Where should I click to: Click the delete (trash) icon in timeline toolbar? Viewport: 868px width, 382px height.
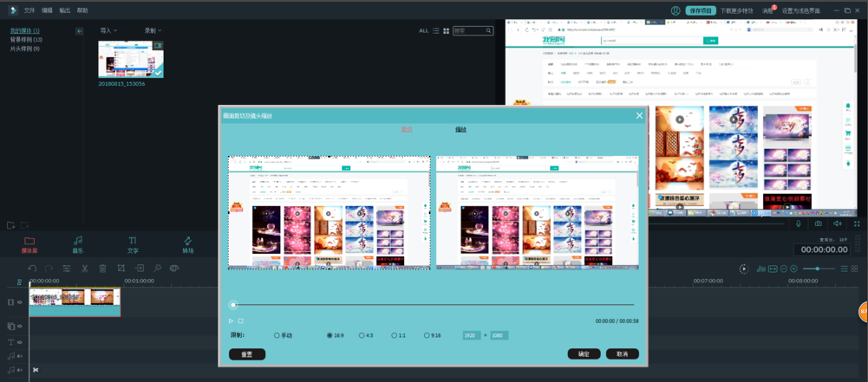[103, 269]
